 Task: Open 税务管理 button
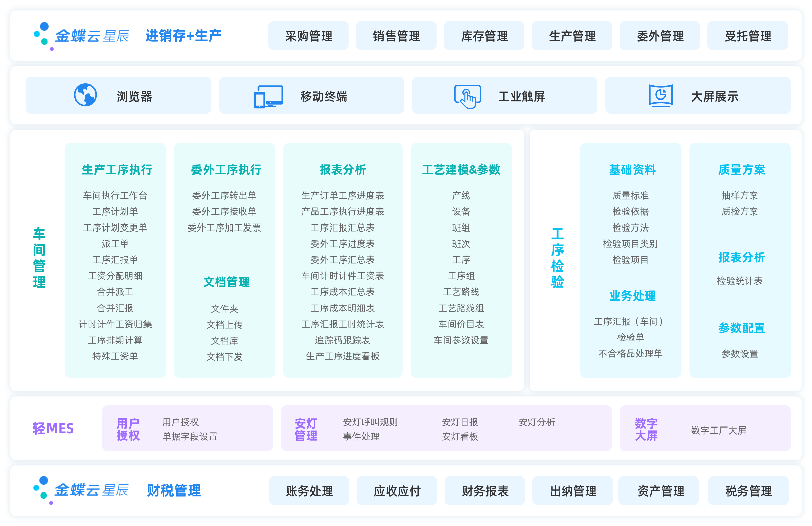point(748,491)
